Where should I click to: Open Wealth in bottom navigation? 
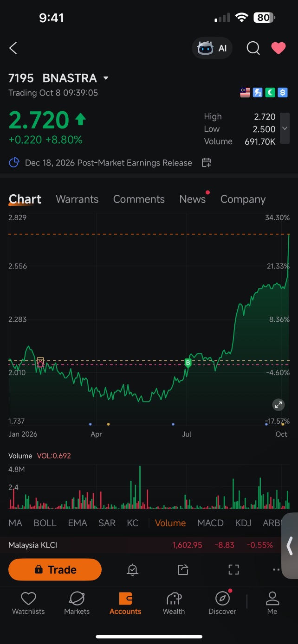pyautogui.click(x=174, y=604)
